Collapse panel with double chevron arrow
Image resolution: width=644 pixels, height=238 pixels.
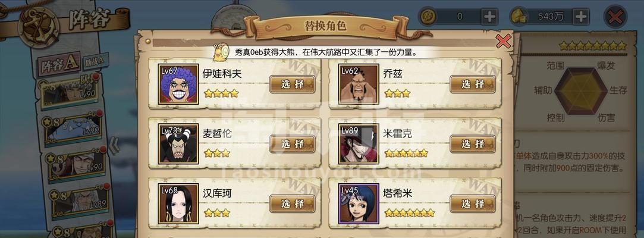pos(115,146)
